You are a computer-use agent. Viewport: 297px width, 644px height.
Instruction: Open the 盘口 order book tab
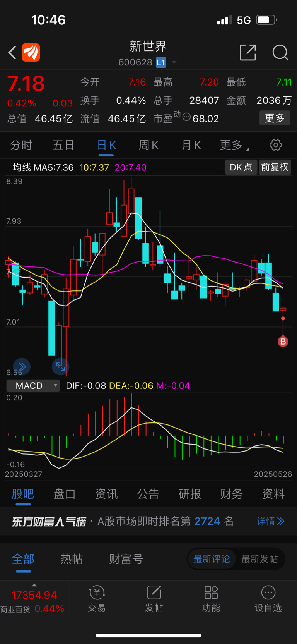[65, 494]
